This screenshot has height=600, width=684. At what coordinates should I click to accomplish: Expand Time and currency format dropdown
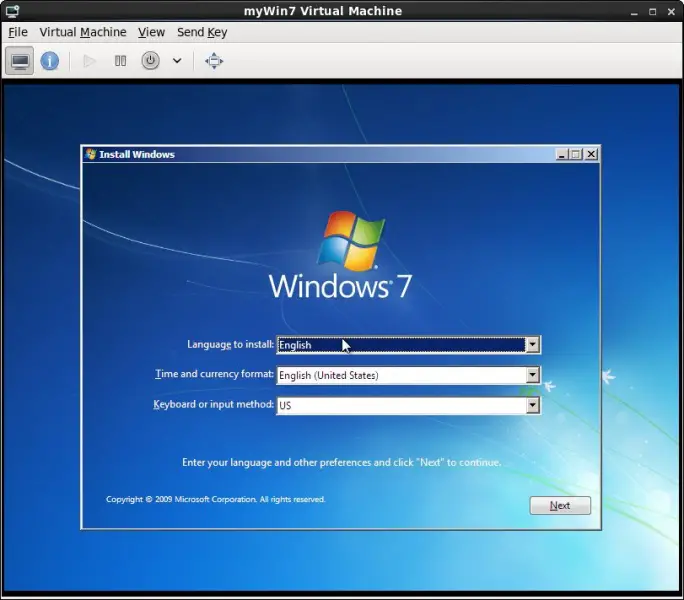tap(532, 376)
